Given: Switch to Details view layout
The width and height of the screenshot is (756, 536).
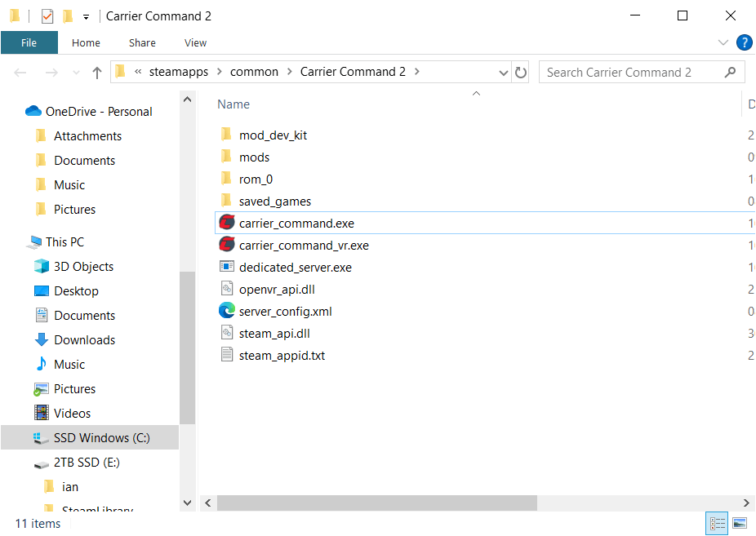Looking at the screenshot, I should point(718,523).
